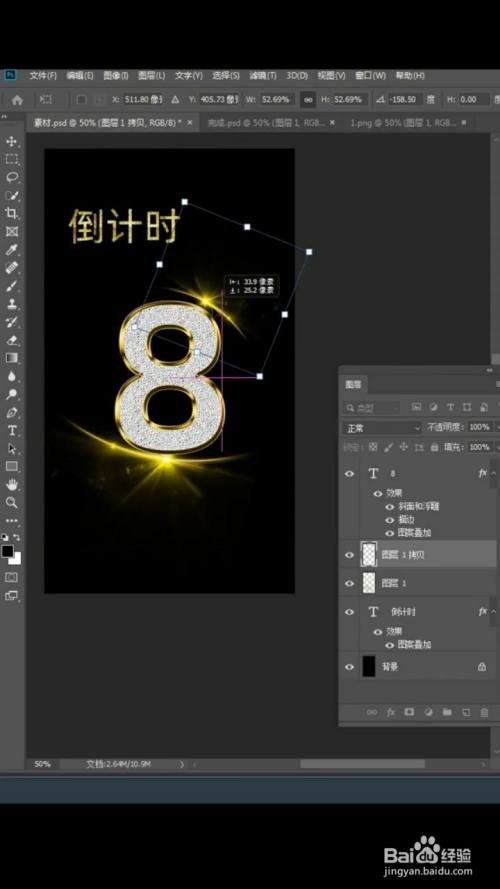Select the Lasso tool
The image size is (500, 889).
click(11, 177)
